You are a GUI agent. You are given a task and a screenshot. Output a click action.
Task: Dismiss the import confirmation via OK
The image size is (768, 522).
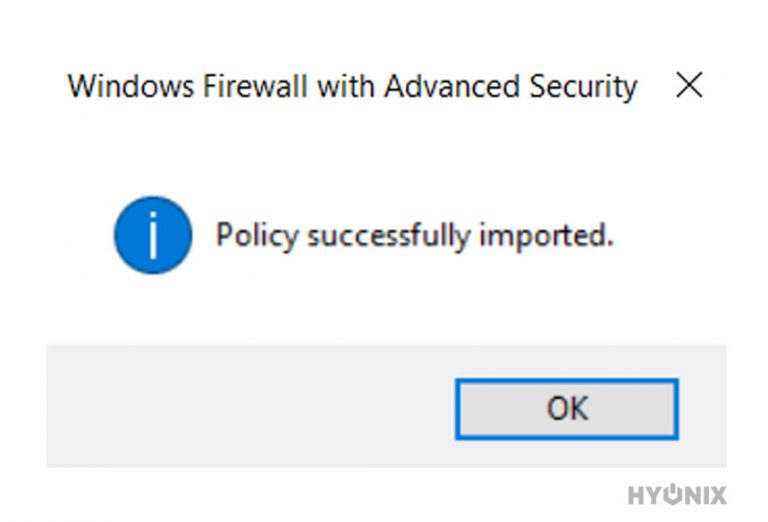coord(567,408)
